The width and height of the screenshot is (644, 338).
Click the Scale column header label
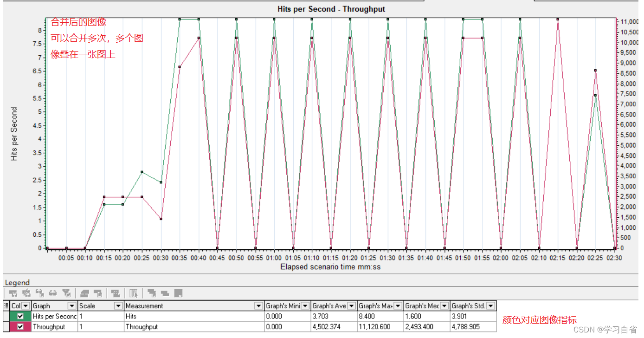[x=87, y=305]
